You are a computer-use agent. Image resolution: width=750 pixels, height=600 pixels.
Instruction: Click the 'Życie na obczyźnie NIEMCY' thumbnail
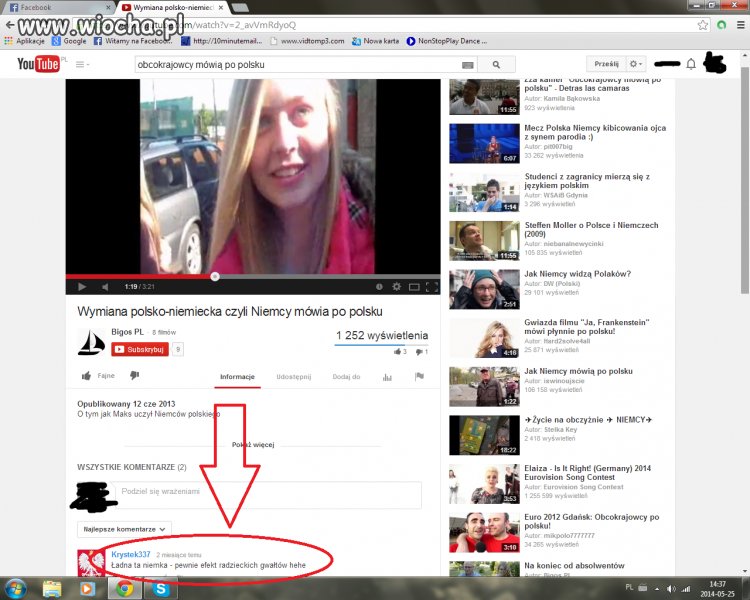[x=484, y=435]
